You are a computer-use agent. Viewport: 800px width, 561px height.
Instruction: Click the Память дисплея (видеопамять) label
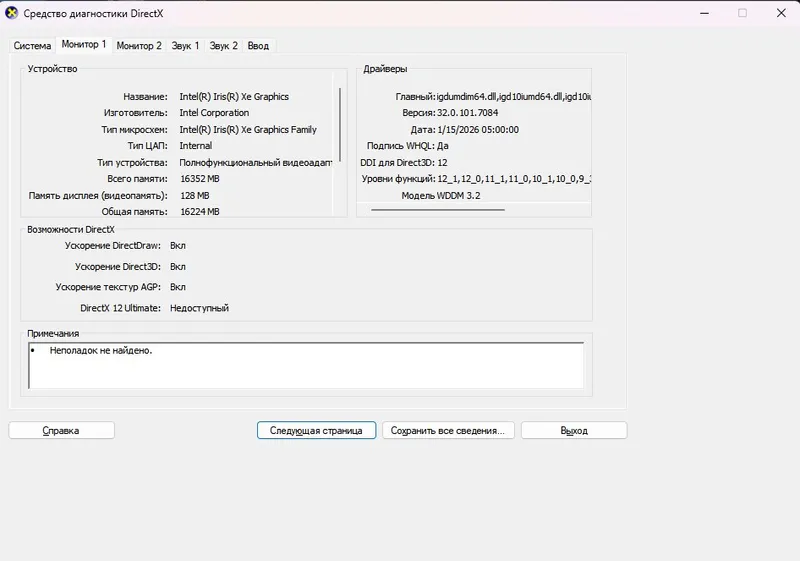coord(98,195)
